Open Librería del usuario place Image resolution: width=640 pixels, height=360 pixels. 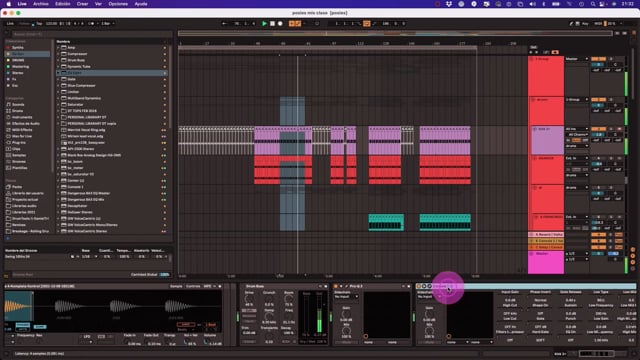[27, 193]
